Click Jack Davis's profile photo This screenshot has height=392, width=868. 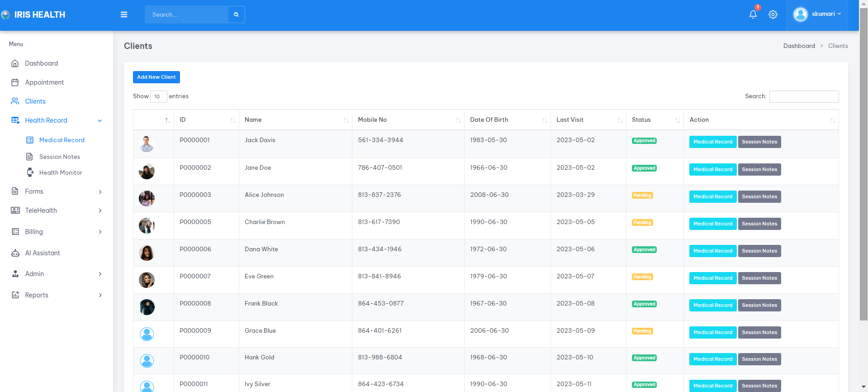(147, 144)
